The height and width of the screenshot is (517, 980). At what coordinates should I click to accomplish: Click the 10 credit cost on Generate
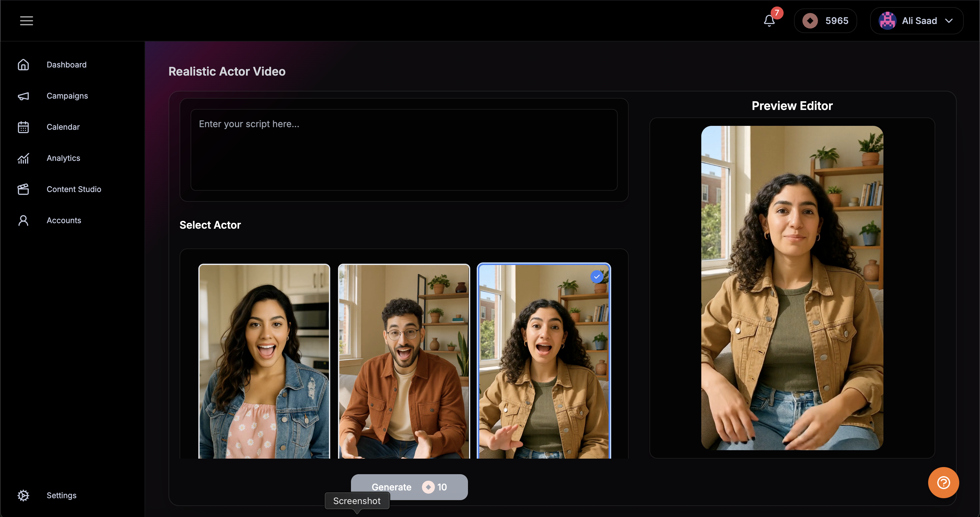coord(442,487)
